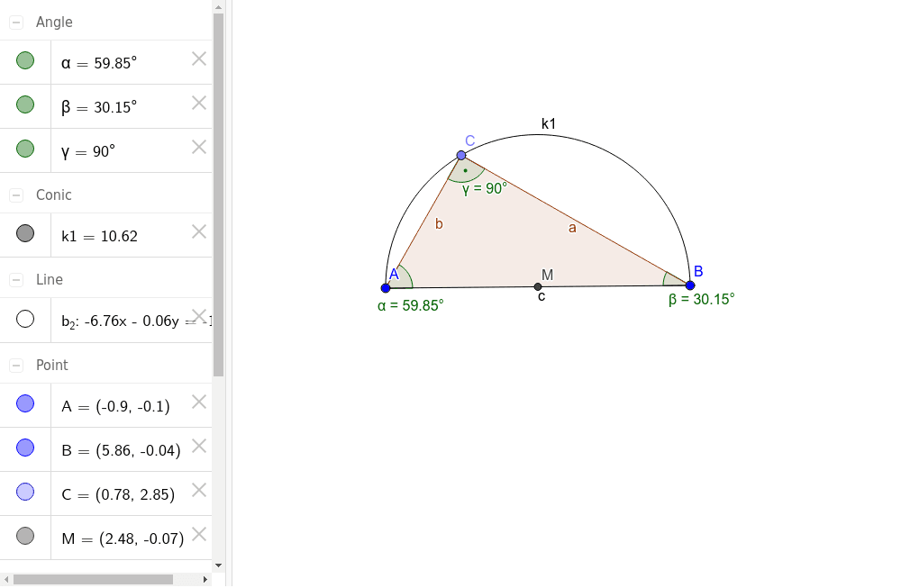This screenshot has height=588, width=901.
Task: Click the side label a
Action: [x=572, y=229]
